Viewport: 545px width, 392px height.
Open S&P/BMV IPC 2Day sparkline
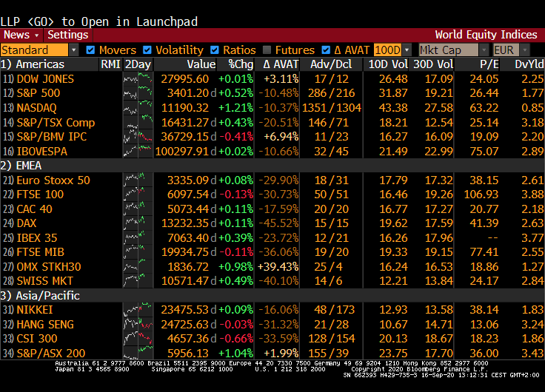click(138, 136)
